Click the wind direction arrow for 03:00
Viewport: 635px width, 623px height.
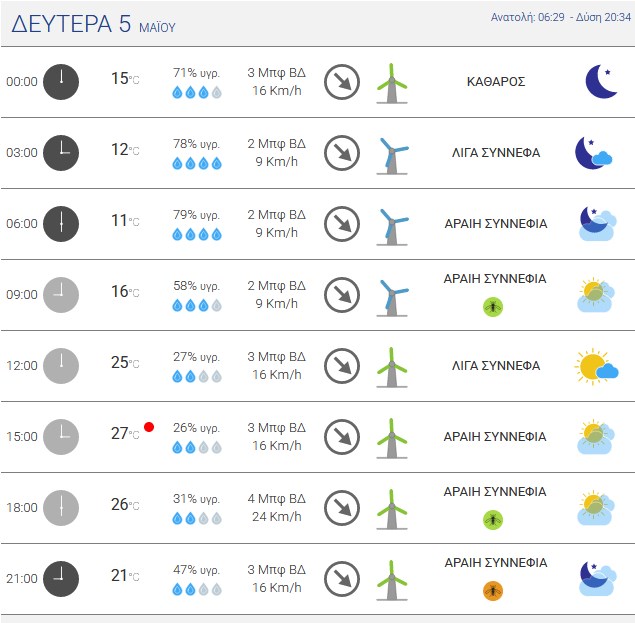[x=342, y=152]
